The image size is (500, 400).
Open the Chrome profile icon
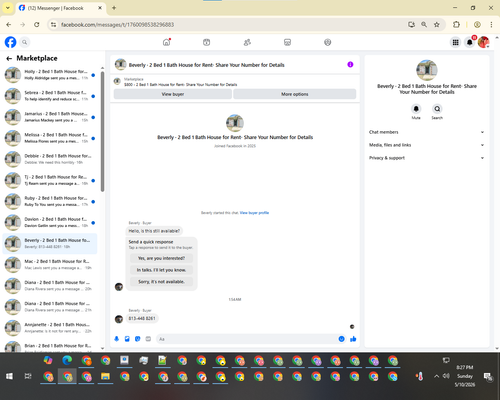coord(477,24)
